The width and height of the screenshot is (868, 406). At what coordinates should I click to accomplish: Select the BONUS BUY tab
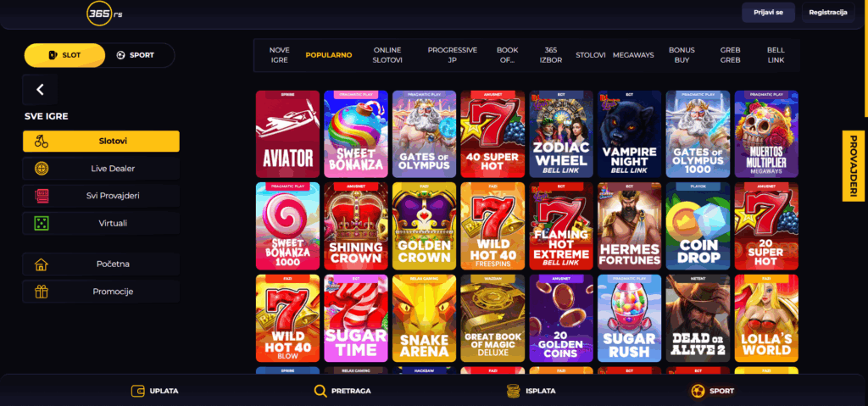[682, 55]
